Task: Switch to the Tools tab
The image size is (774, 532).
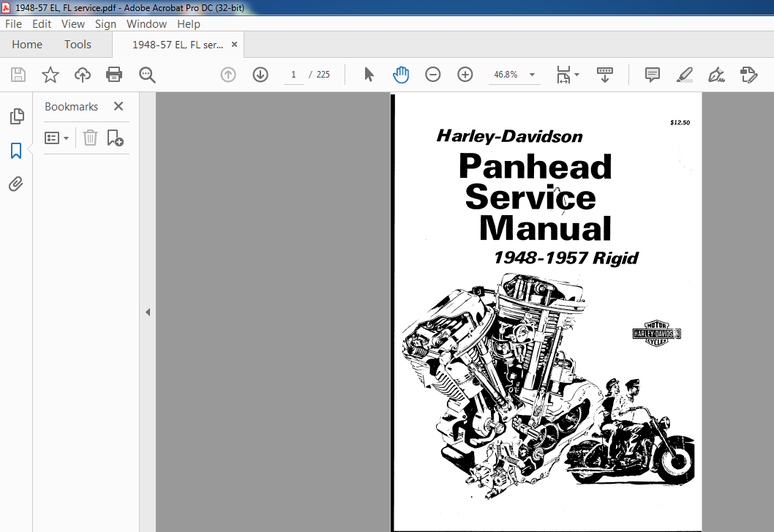Action: coord(78,45)
